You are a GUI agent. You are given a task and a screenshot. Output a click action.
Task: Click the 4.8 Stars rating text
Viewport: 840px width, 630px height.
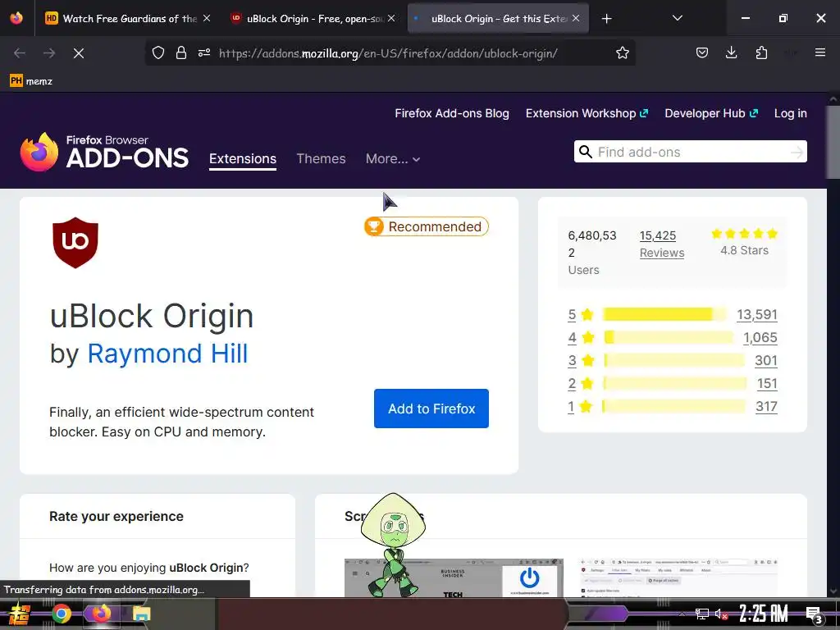(x=744, y=251)
